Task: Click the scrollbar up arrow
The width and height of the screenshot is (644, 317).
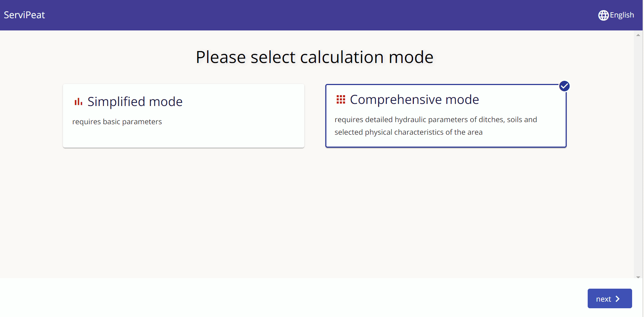Action: (638, 35)
